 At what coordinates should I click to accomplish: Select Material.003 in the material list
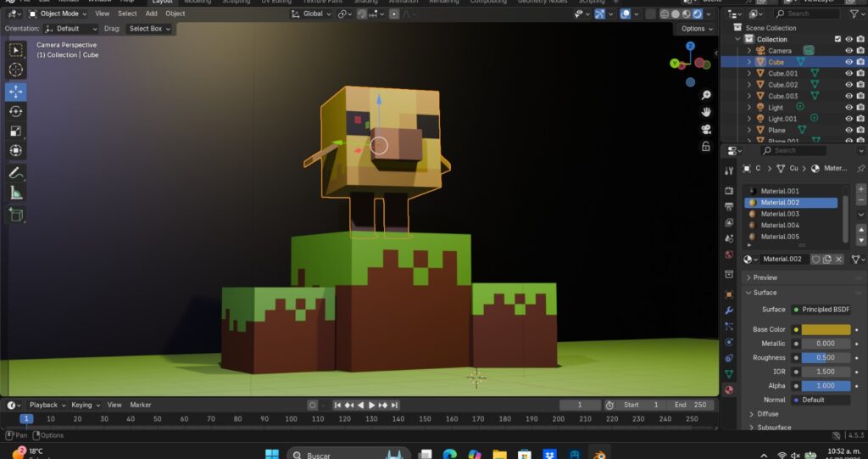pos(780,214)
